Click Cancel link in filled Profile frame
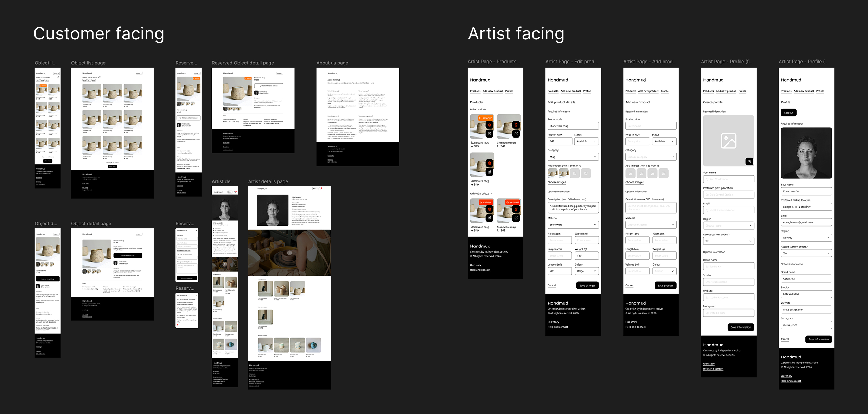 (x=785, y=339)
